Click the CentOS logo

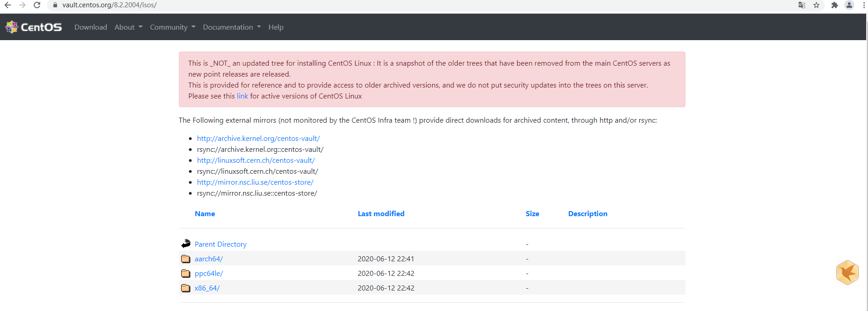33,27
